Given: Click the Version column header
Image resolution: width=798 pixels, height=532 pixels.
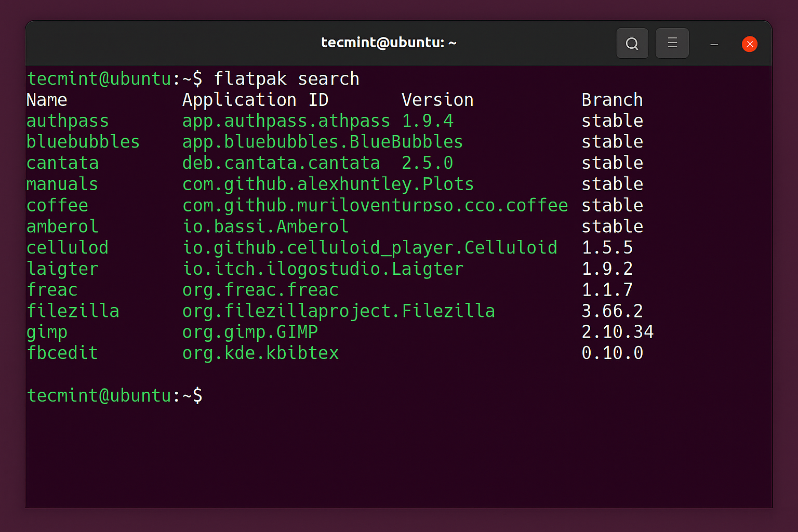Looking at the screenshot, I should coord(437,99).
